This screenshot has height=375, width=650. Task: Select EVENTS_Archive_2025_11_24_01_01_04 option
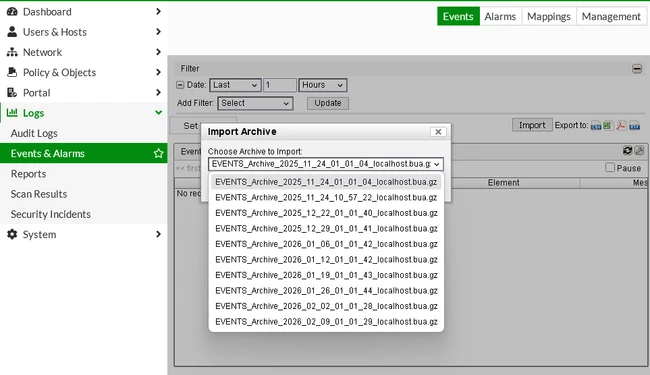tap(326, 182)
